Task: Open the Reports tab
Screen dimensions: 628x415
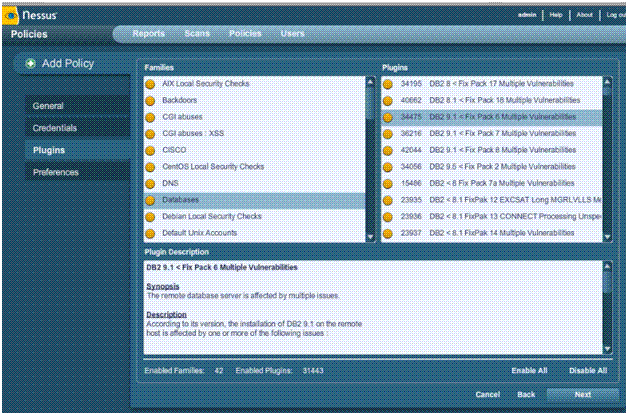Action: coord(149,34)
